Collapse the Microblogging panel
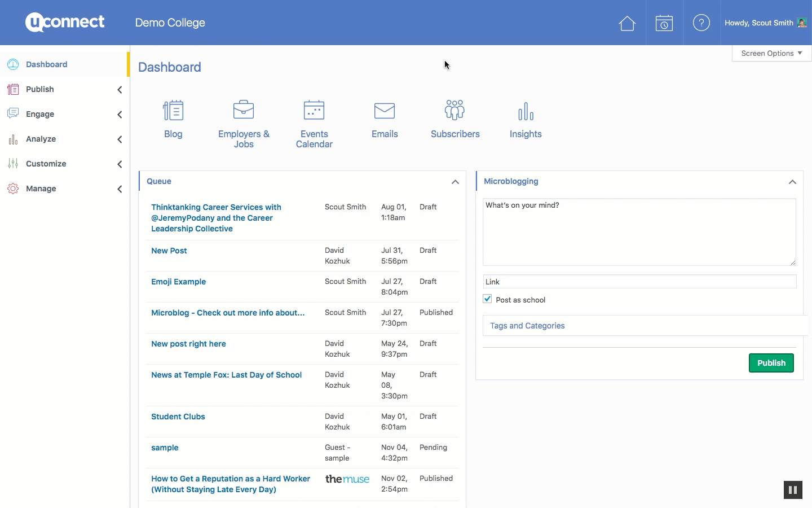This screenshot has width=812, height=508. click(x=792, y=182)
